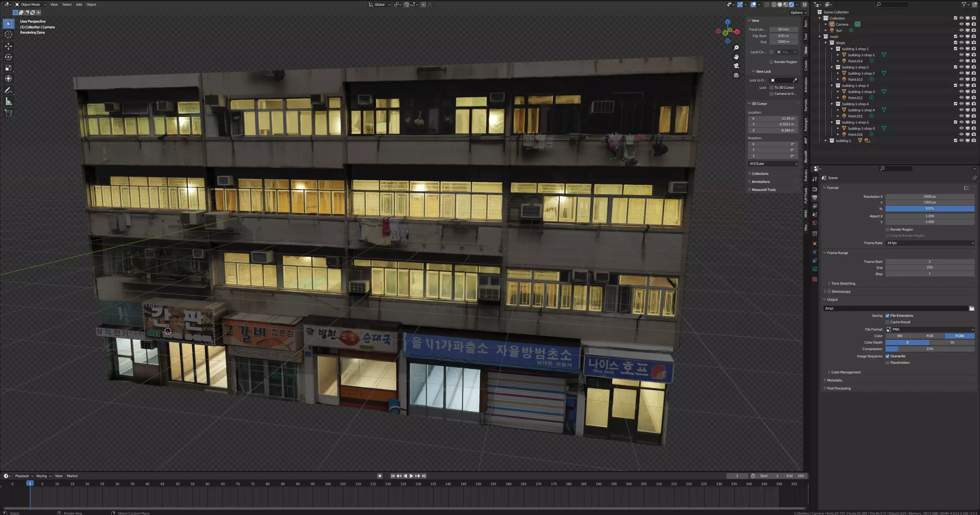980x515 pixels.
Task: Activate the Transform tool
Action: click(x=8, y=78)
